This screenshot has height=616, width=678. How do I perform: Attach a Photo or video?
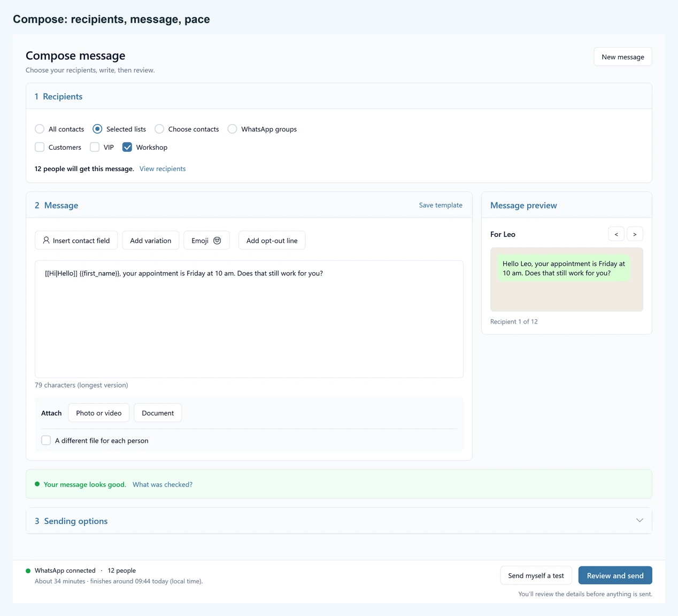(99, 413)
